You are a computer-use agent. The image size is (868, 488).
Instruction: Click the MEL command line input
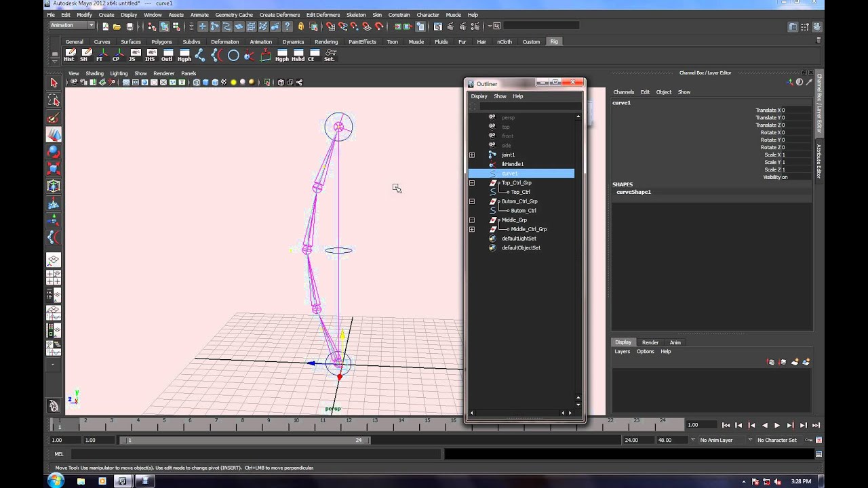coord(256,454)
